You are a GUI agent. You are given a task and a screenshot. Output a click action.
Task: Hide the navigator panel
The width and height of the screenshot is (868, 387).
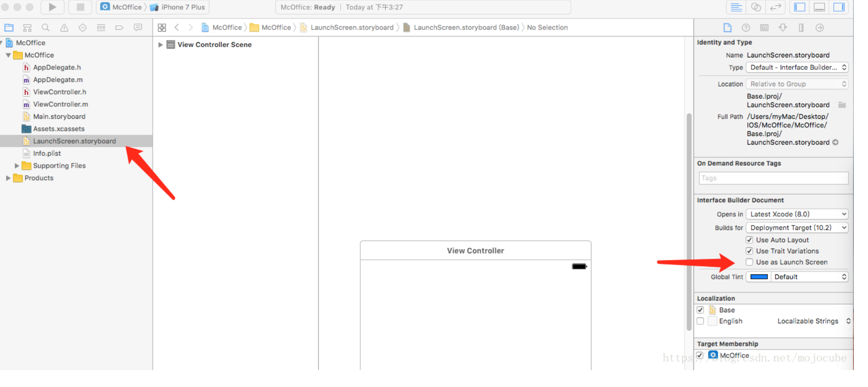pos(800,7)
